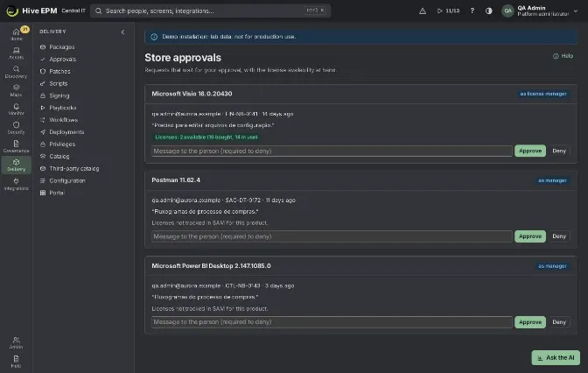Click the Power BI message input field

(x=332, y=322)
